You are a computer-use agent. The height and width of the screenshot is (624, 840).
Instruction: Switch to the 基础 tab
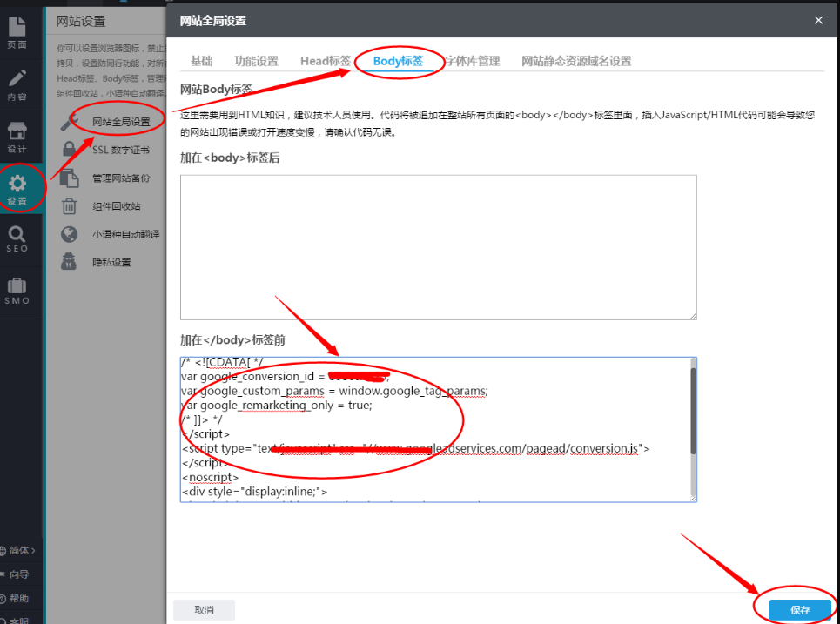(x=202, y=61)
